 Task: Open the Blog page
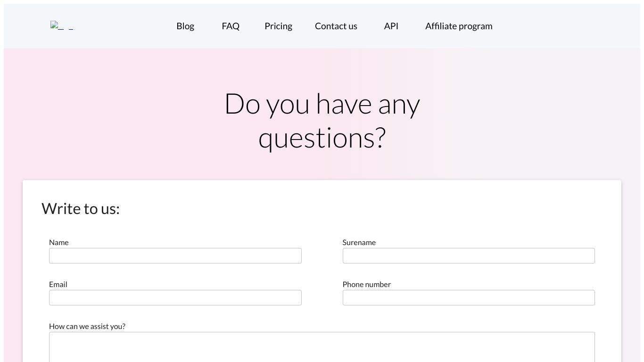tap(185, 26)
